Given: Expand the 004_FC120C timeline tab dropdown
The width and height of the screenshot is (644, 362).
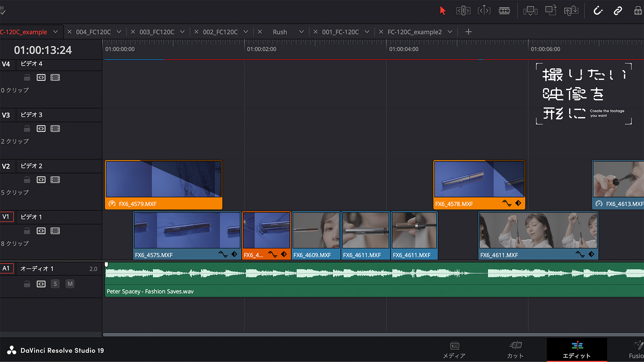Looking at the screenshot, I should coord(119,32).
